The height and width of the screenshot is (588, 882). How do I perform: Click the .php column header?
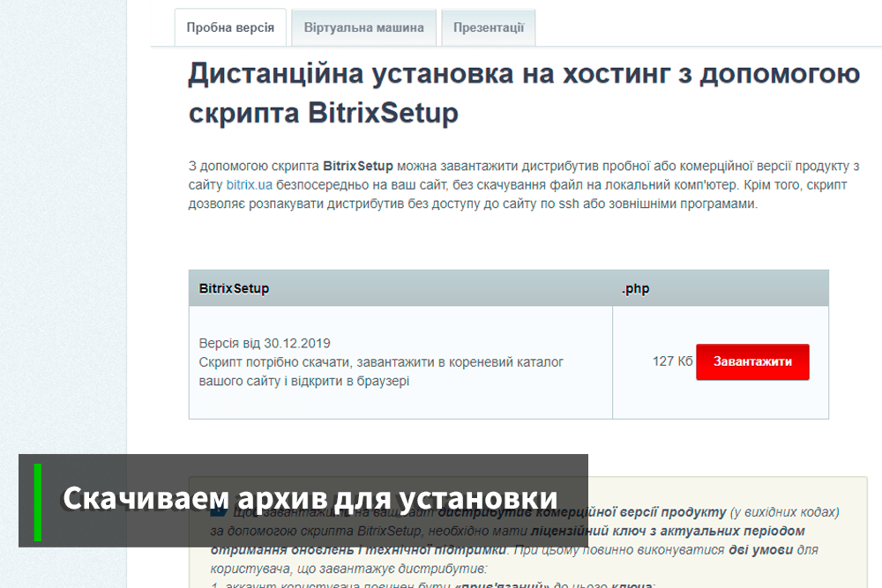tap(636, 288)
